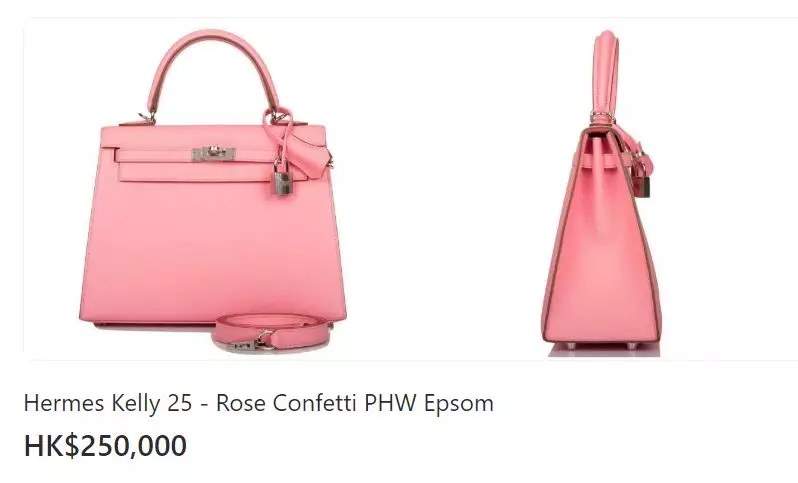Click the metal feet under the side-view bag
The height and width of the screenshot is (483, 798).
[602, 346]
